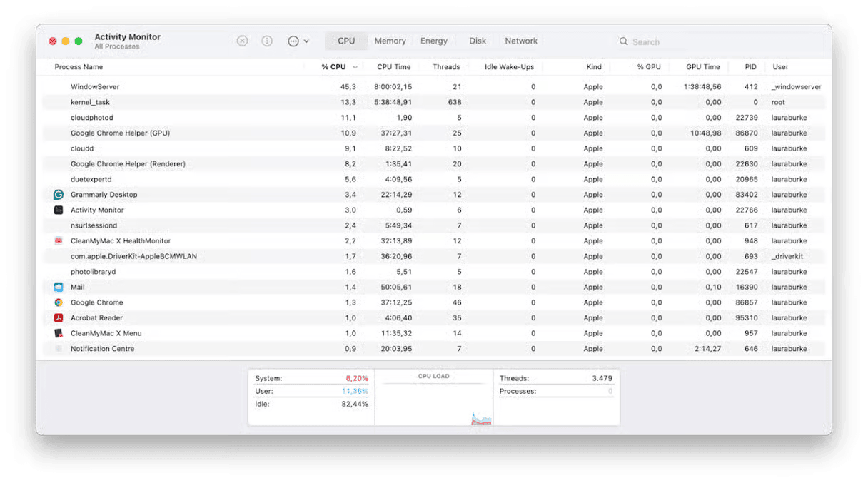This screenshot has width=868, height=483.
Task: Click the Grammarly Desktop app icon
Action: click(x=59, y=195)
